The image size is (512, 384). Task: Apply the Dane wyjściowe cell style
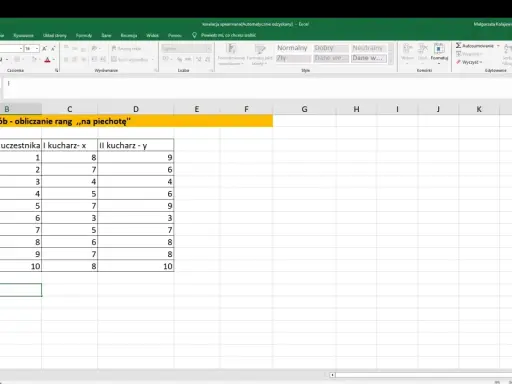[x=369, y=58]
